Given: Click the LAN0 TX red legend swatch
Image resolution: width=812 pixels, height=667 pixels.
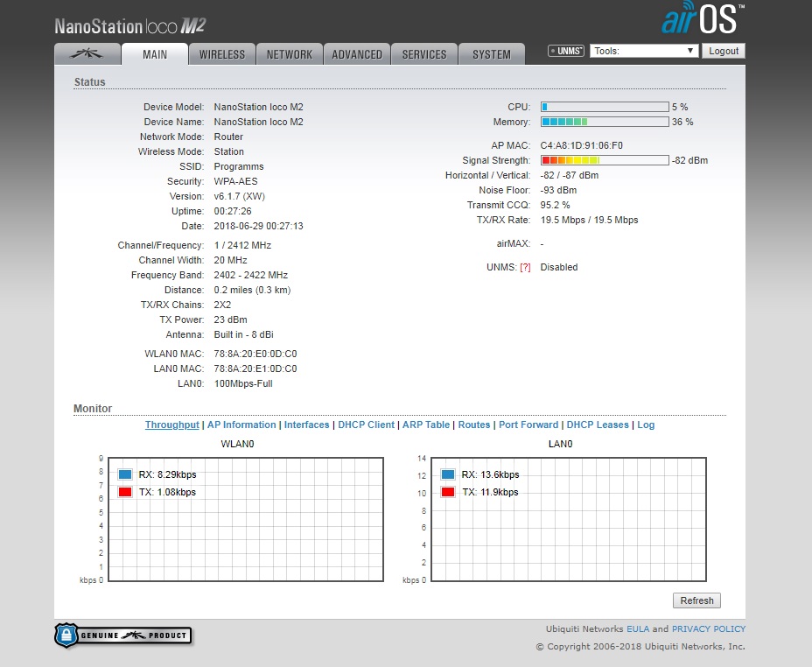Looking at the screenshot, I should [448, 492].
